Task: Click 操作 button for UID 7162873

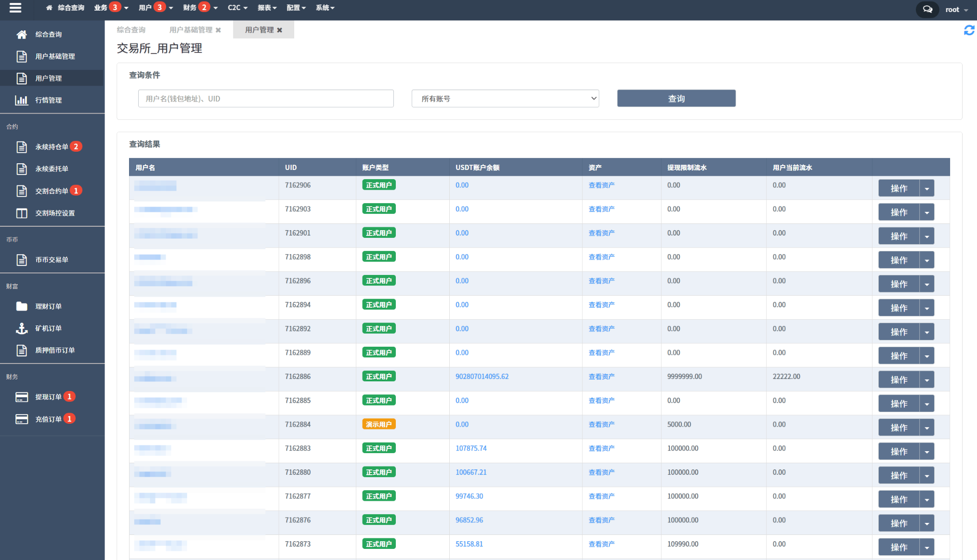Action: tap(899, 547)
